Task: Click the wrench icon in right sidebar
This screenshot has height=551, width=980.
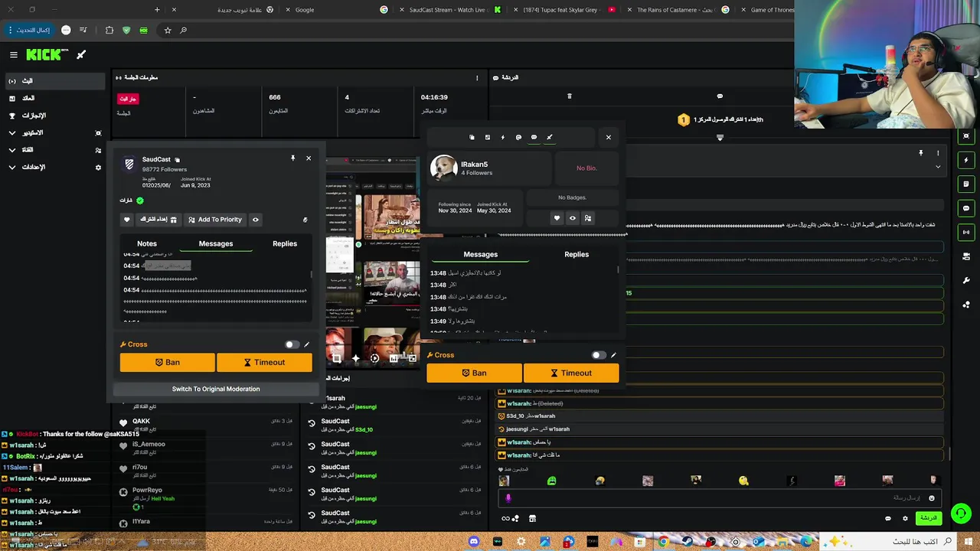Action: (x=966, y=280)
